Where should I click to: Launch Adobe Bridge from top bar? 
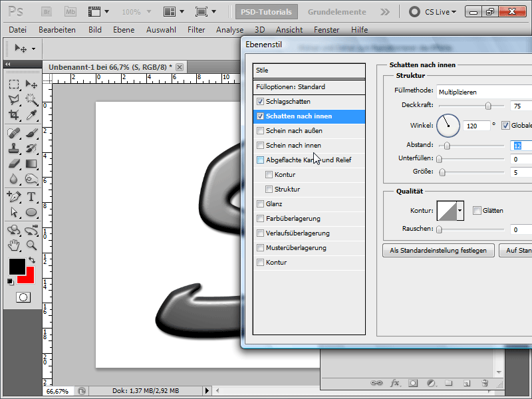click(47, 12)
